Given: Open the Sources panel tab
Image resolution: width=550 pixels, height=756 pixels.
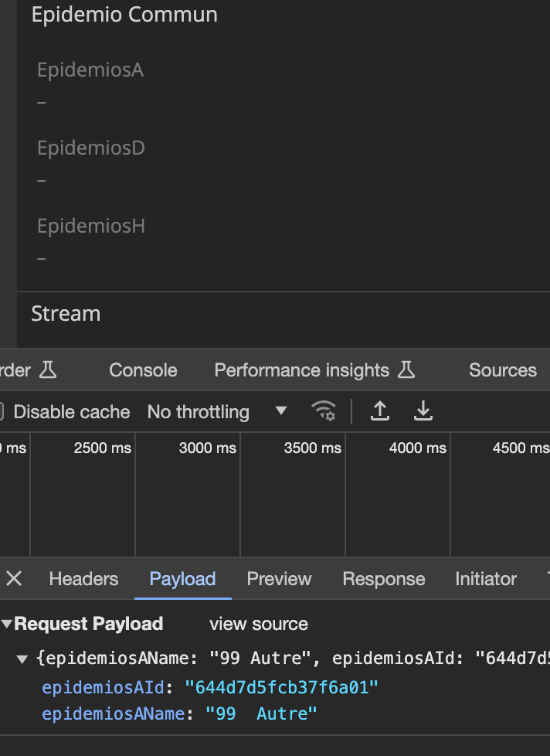Looking at the screenshot, I should 502,370.
